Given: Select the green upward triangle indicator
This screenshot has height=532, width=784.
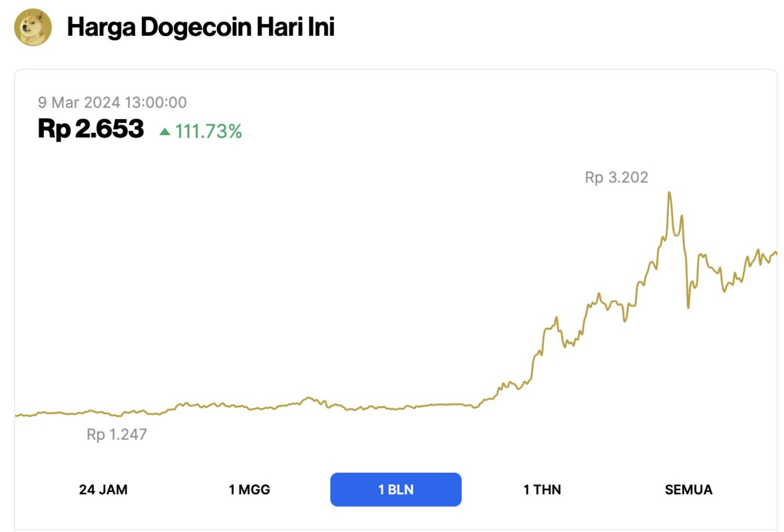Looking at the screenshot, I should pyautogui.click(x=164, y=132).
